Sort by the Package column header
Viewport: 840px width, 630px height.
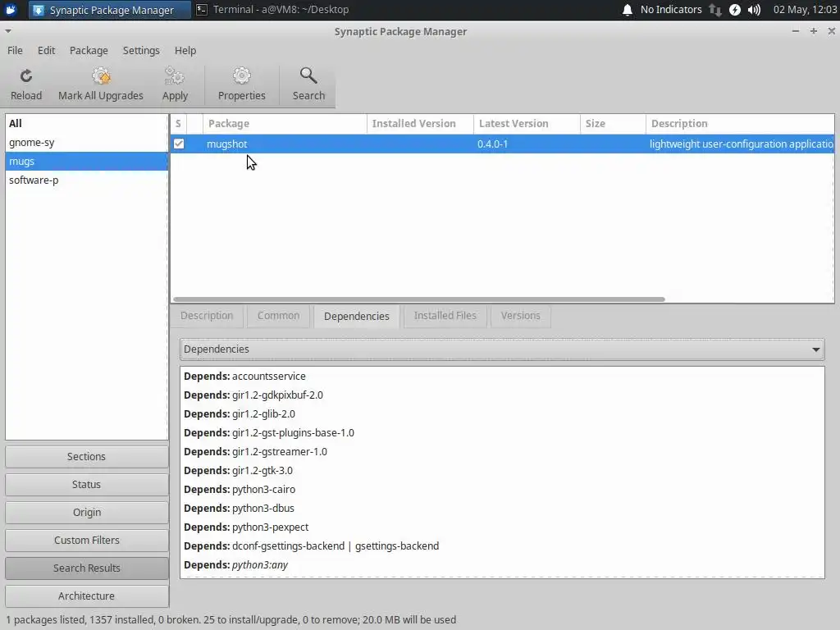click(285, 124)
